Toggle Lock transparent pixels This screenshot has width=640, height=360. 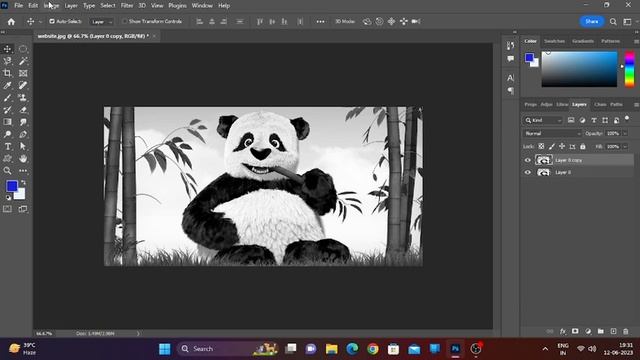pyautogui.click(x=541, y=146)
